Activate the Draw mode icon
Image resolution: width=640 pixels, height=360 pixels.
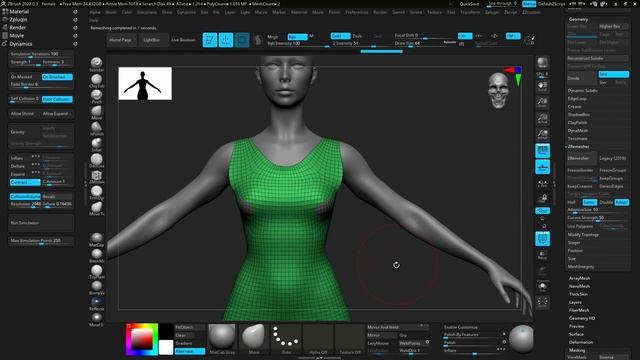pyautogui.click(x=226, y=40)
